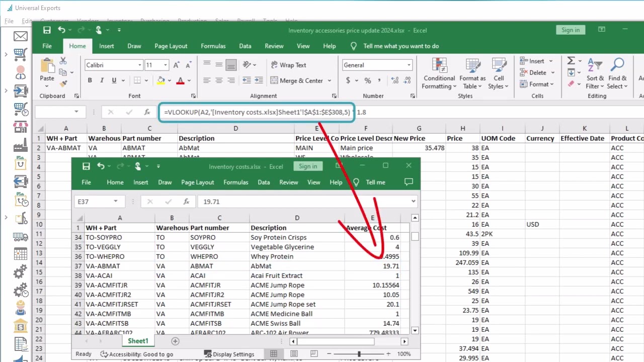Screen dimensions: 644x362
Task: Apply Percent Style format
Action: click(368, 80)
